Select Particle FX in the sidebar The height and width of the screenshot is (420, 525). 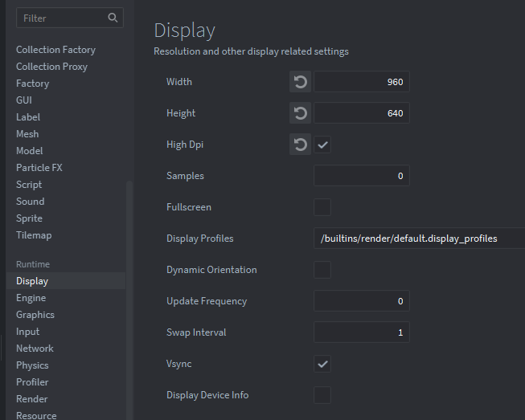39,168
